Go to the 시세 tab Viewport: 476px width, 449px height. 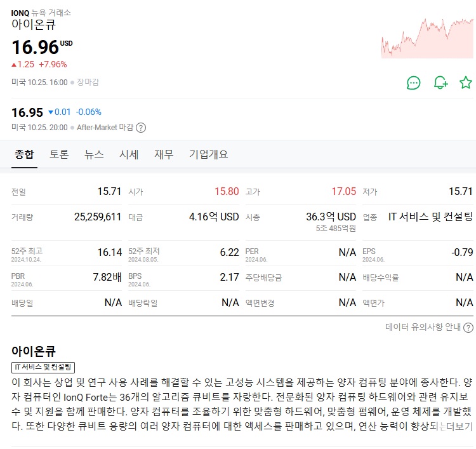[x=129, y=154]
